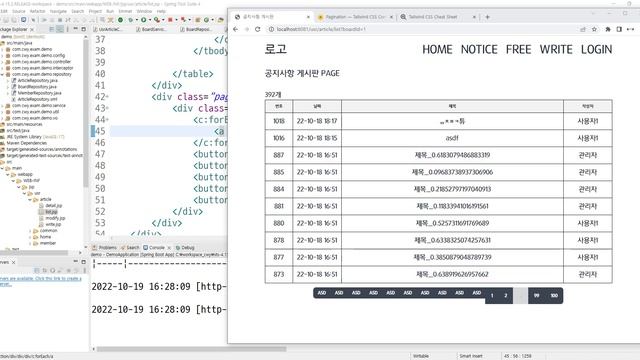Open the article titled asdf
The width and height of the screenshot is (640, 360).
point(452,138)
